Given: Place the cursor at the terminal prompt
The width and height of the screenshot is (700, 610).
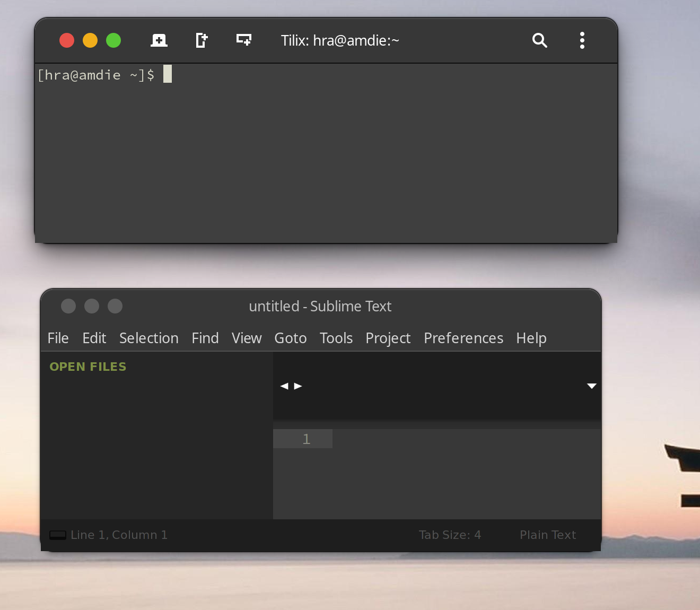Looking at the screenshot, I should pyautogui.click(x=168, y=74).
